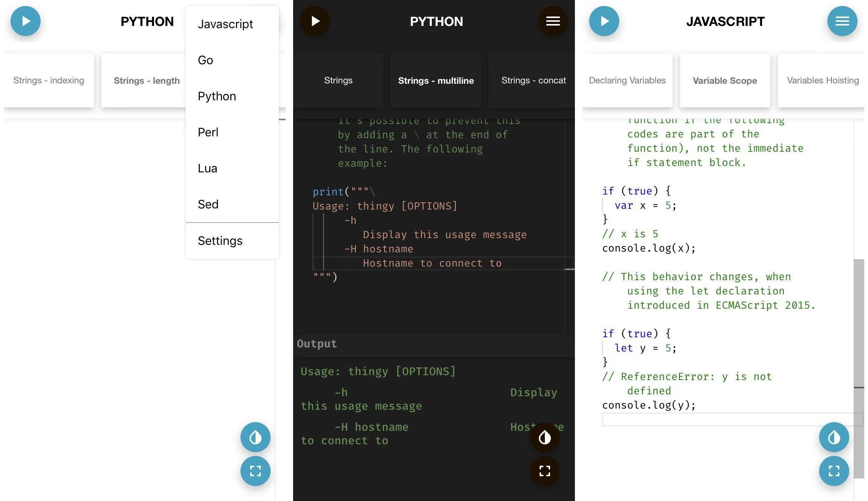Click the JAVASCRIPT panel title
Screen dimensions: 868x501
point(725,21)
